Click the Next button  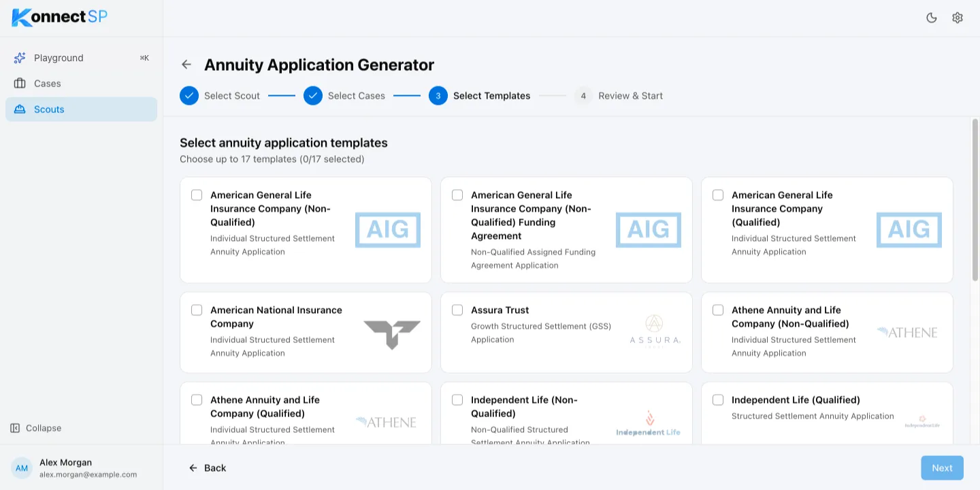943,468
